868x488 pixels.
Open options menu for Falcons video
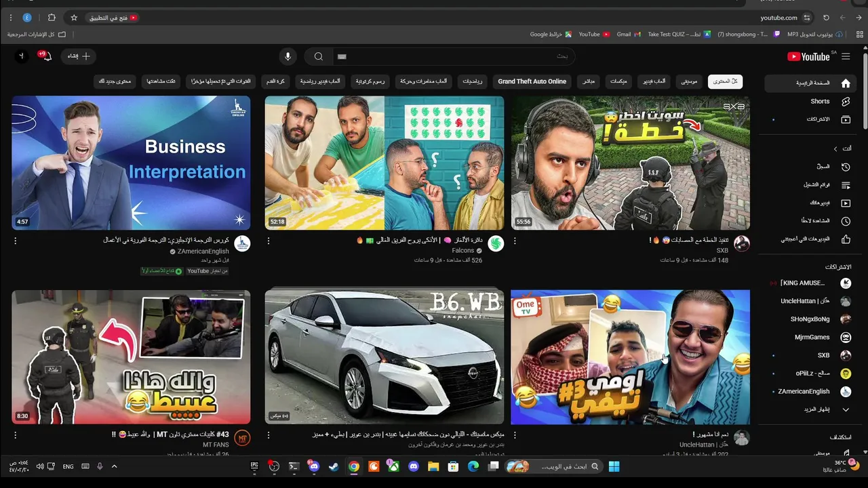point(269,241)
